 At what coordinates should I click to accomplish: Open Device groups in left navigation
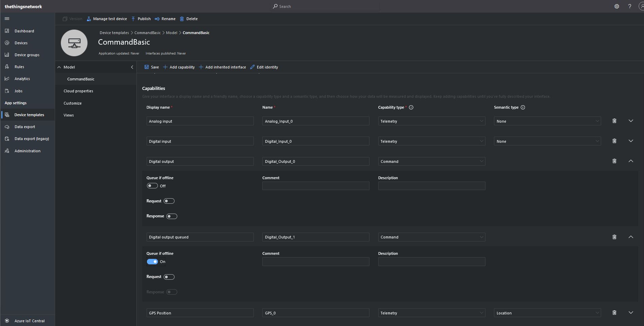click(27, 55)
